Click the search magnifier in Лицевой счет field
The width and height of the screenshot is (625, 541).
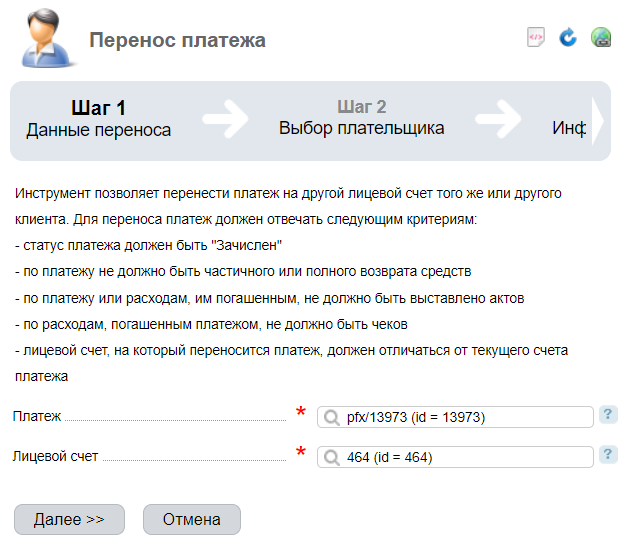point(331,457)
